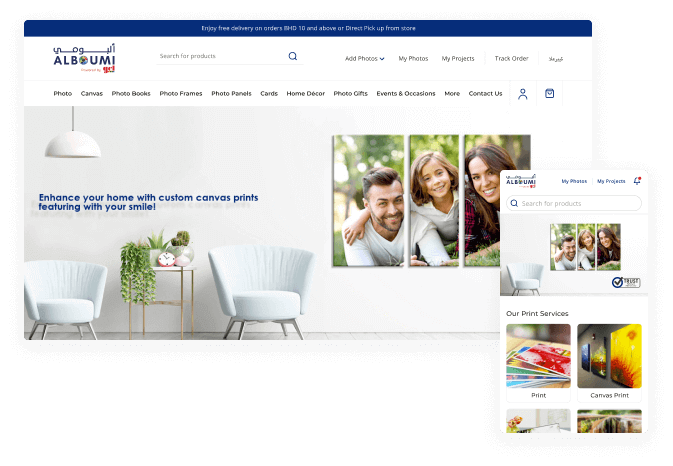Click the free delivery announcement bar

pos(308,28)
